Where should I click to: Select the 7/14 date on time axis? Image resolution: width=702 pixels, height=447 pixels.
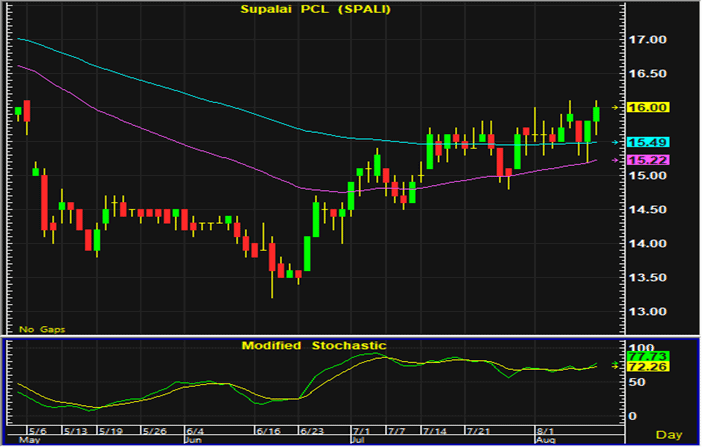coord(434,431)
